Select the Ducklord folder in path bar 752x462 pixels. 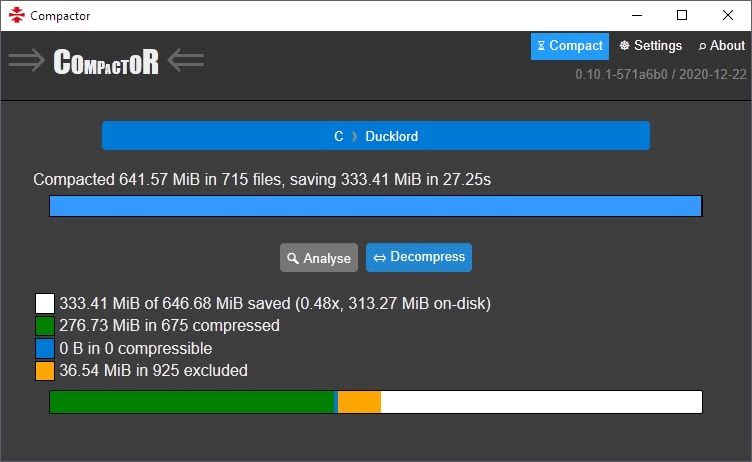coord(391,136)
